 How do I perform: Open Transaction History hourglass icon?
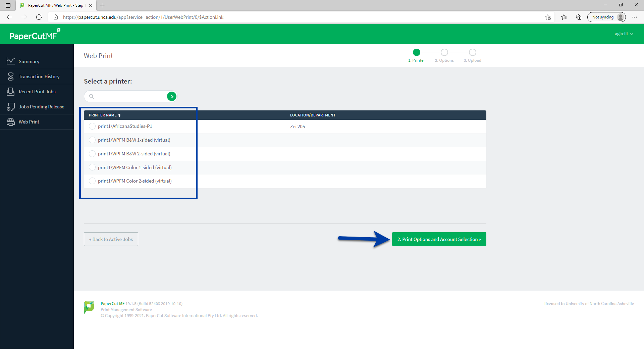point(11,77)
